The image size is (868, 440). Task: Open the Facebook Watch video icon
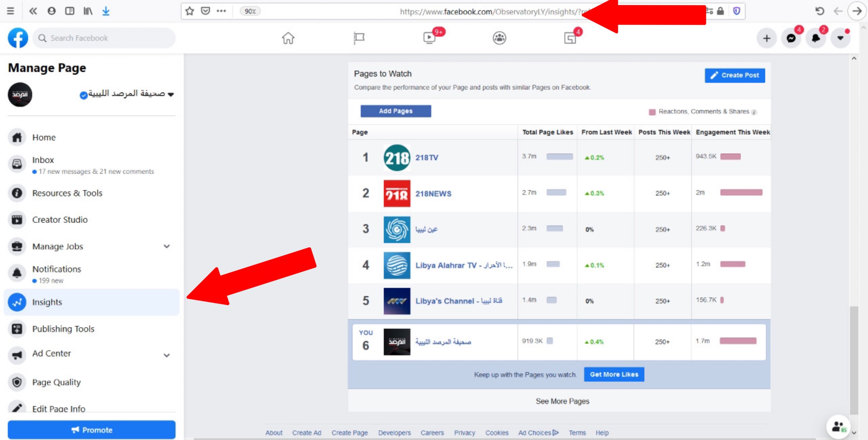click(x=430, y=38)
